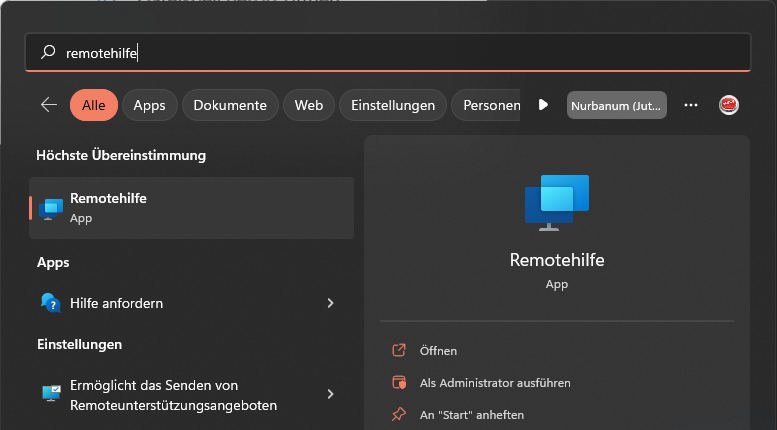
Task: Click the search magnifier icon
Action: pos(47,53)
